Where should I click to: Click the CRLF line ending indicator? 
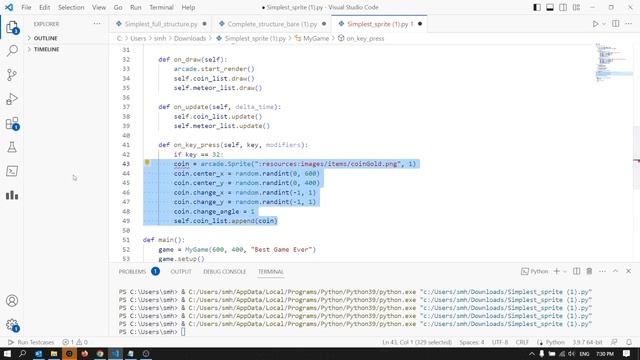pos(522,342)
